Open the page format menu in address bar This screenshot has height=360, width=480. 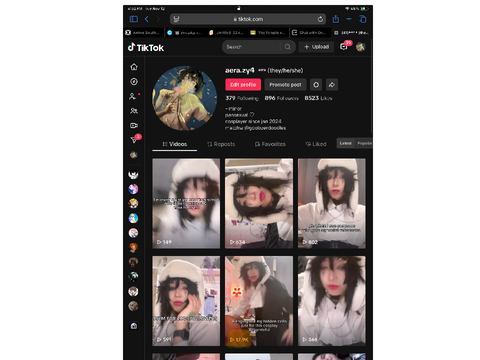point(177,19)
